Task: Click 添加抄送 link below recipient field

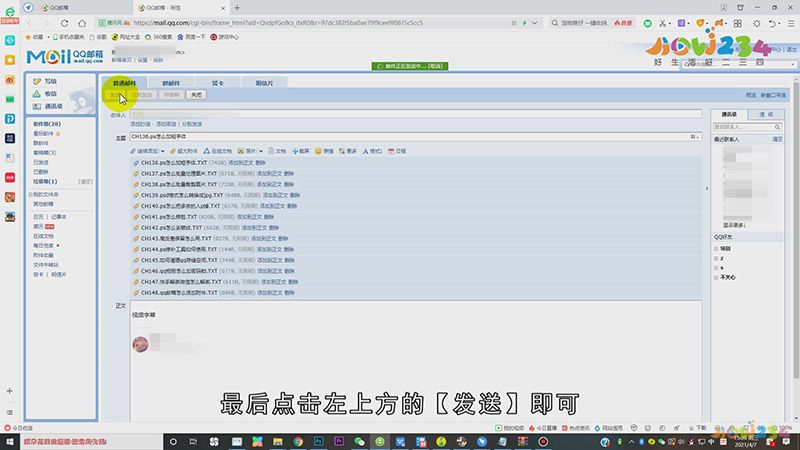Action: tap(140, 124)
